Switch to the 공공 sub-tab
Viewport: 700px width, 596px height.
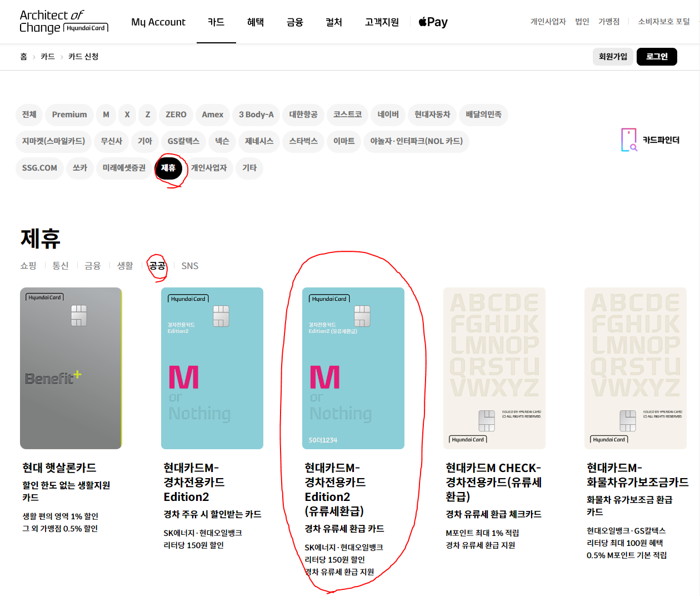coord(157,266)
